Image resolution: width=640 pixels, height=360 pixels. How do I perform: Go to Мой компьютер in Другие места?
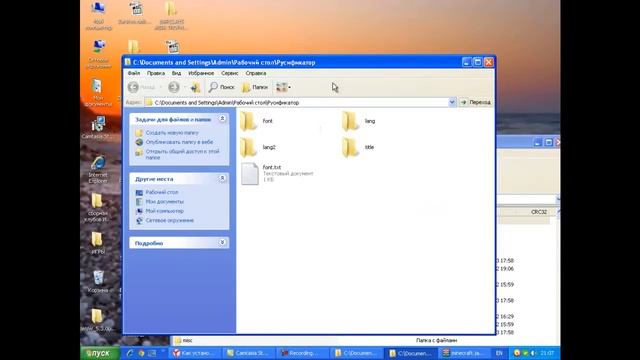[164, 211]
